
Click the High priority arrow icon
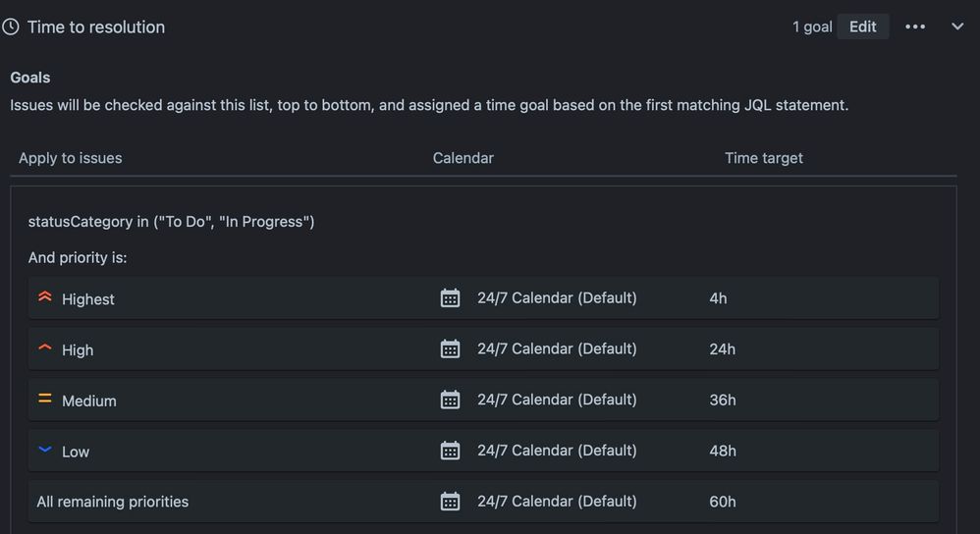44,348
